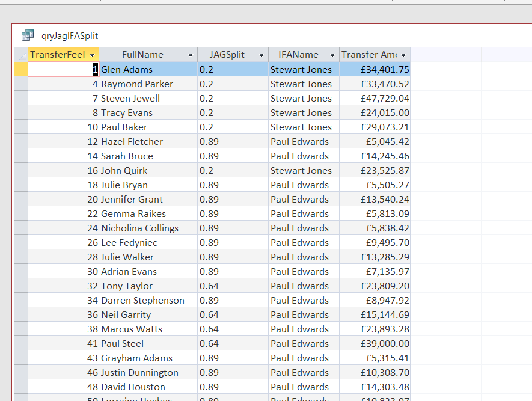
Task: Click the Hazel Fletcher name cell
Action: tap(148, 141)
